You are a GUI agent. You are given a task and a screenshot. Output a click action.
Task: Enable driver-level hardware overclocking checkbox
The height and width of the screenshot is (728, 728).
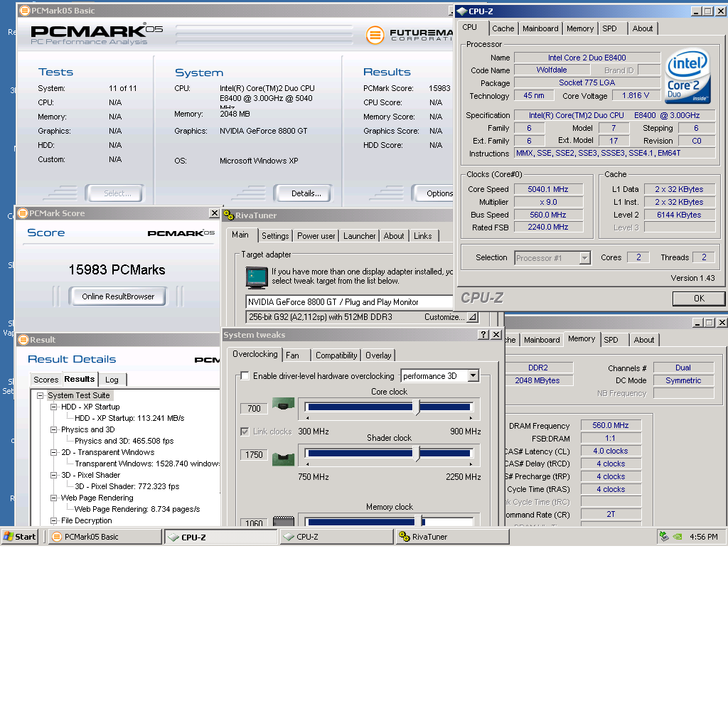click(x=245, y=375)
